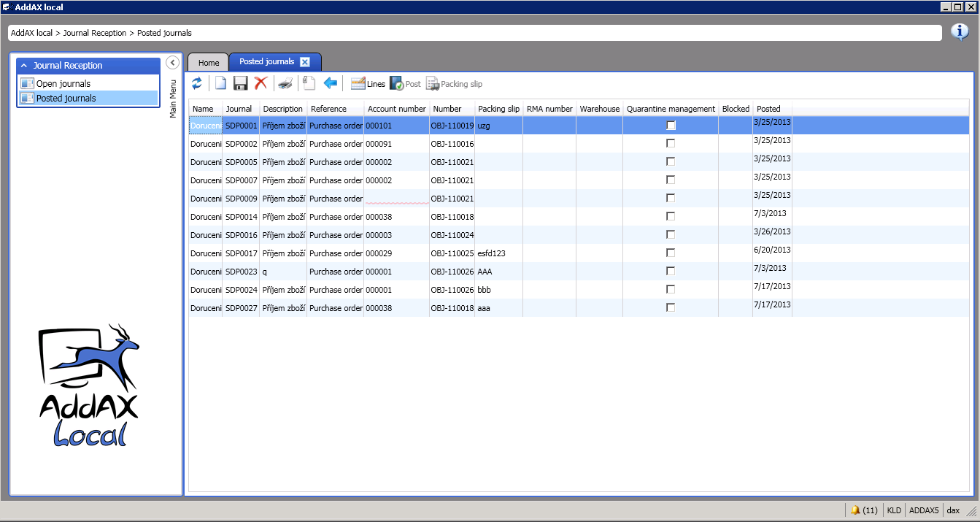Click the paperclip attachment icon
This screenshot has height=522, width=980.
coord(309,84)
